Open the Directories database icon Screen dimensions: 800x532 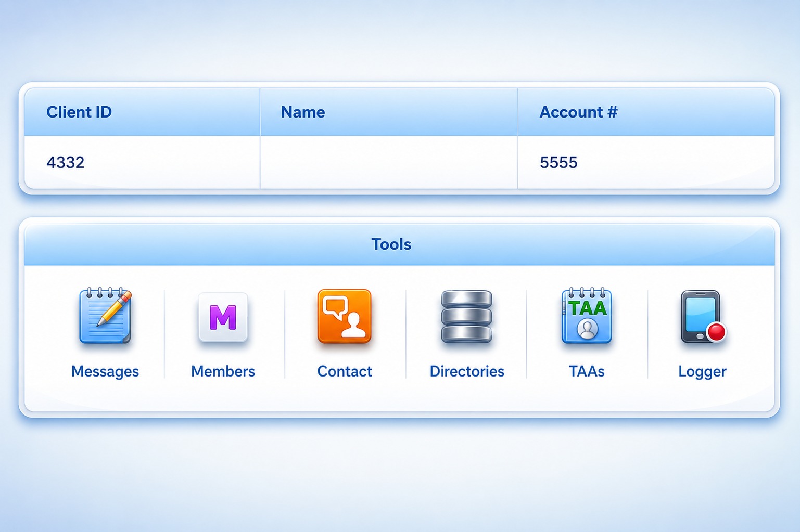pyautogui.click(x=466, y=316)
